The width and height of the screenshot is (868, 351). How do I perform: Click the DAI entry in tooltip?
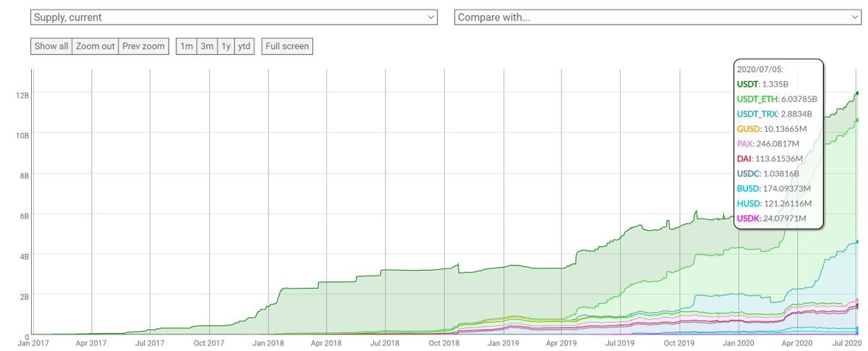771,158
